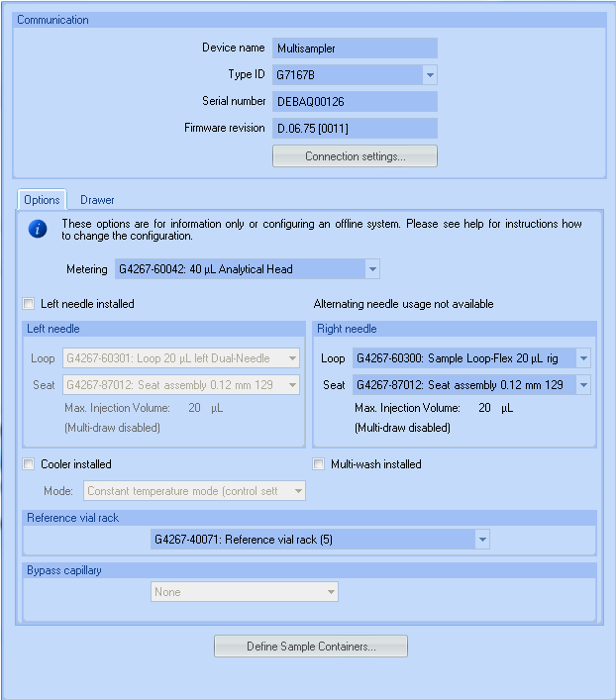
Task: Open the Right needle Loop dropdown
Action: (583, 358)
